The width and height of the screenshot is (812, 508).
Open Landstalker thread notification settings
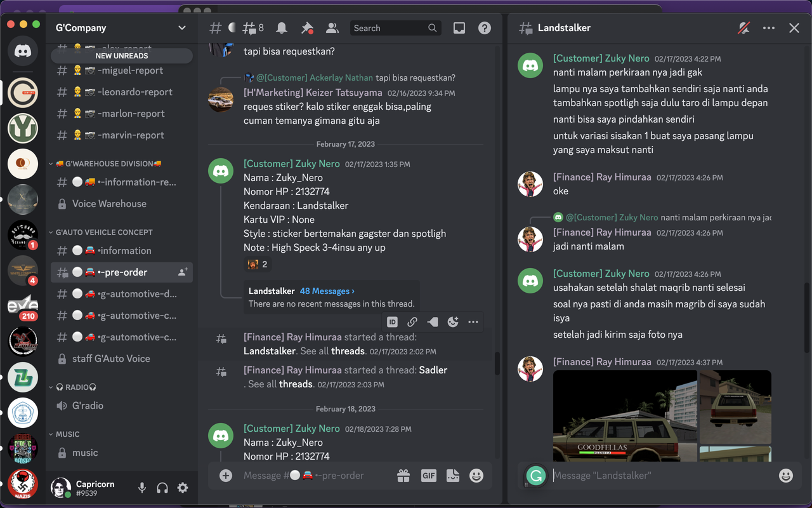click(744, 28)
